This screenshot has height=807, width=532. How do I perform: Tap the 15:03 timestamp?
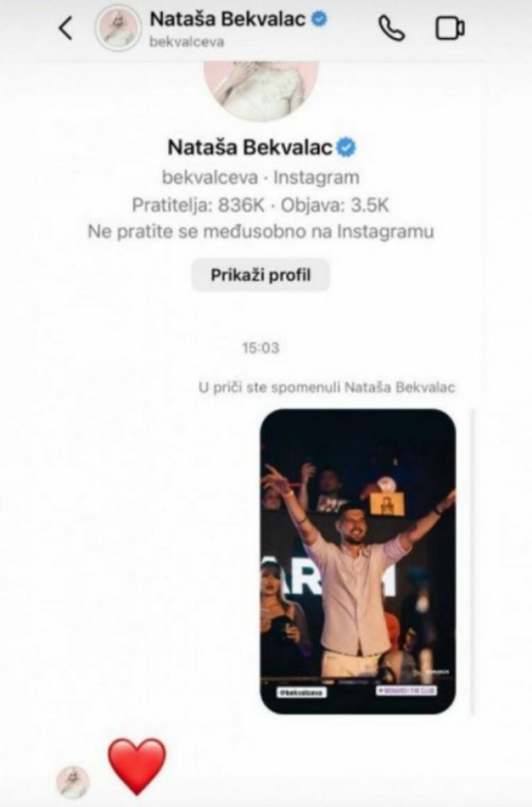click(261, 348)
